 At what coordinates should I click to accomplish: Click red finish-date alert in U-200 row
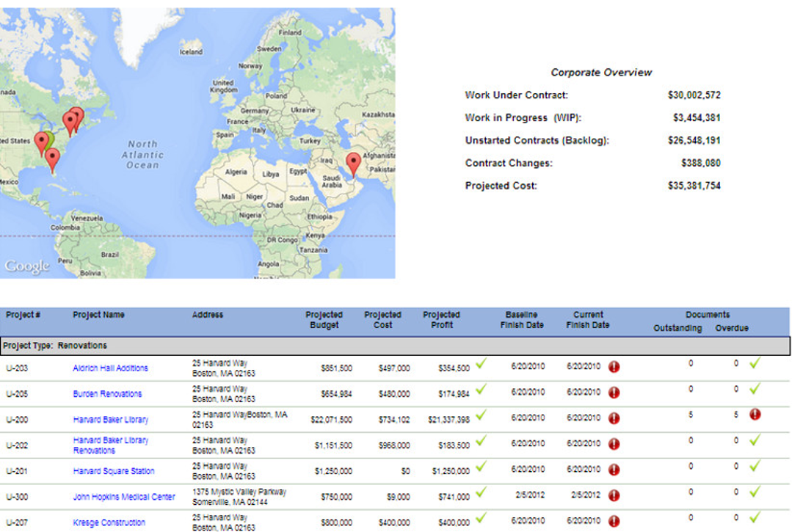tap(614, 418)
